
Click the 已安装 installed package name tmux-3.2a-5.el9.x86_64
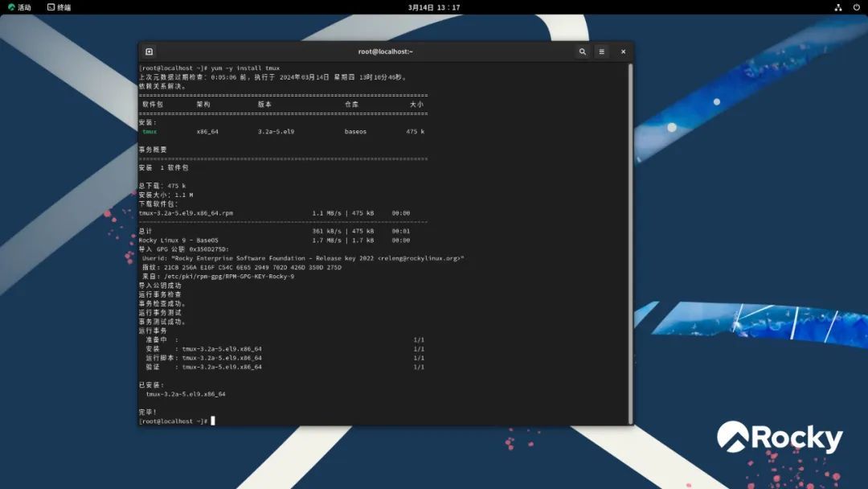click(186, 394)
